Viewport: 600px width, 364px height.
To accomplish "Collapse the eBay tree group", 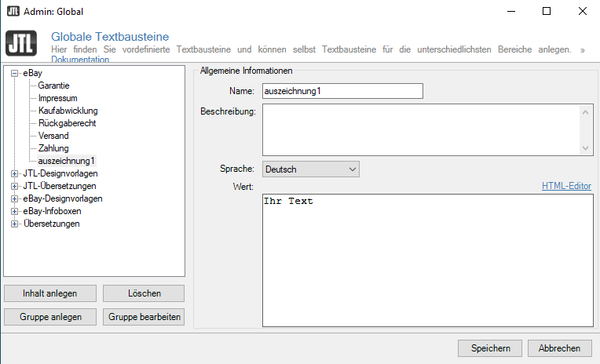I will pos(15,74).
